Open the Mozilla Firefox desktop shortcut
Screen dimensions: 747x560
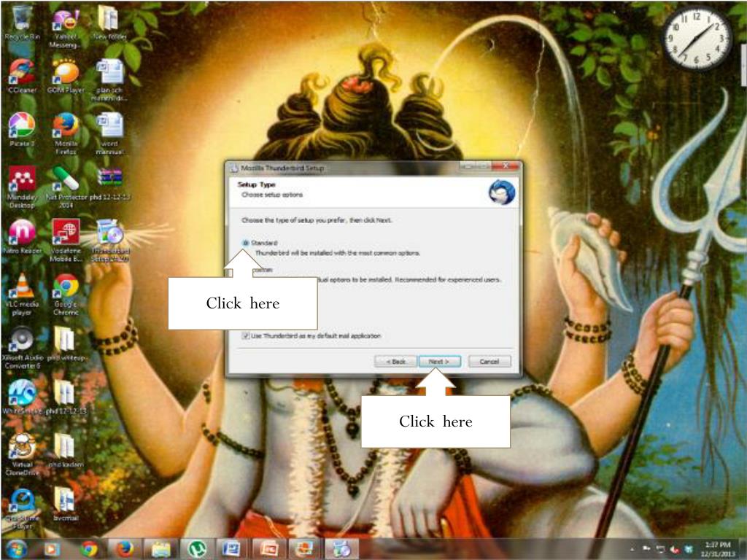(66, 134)
